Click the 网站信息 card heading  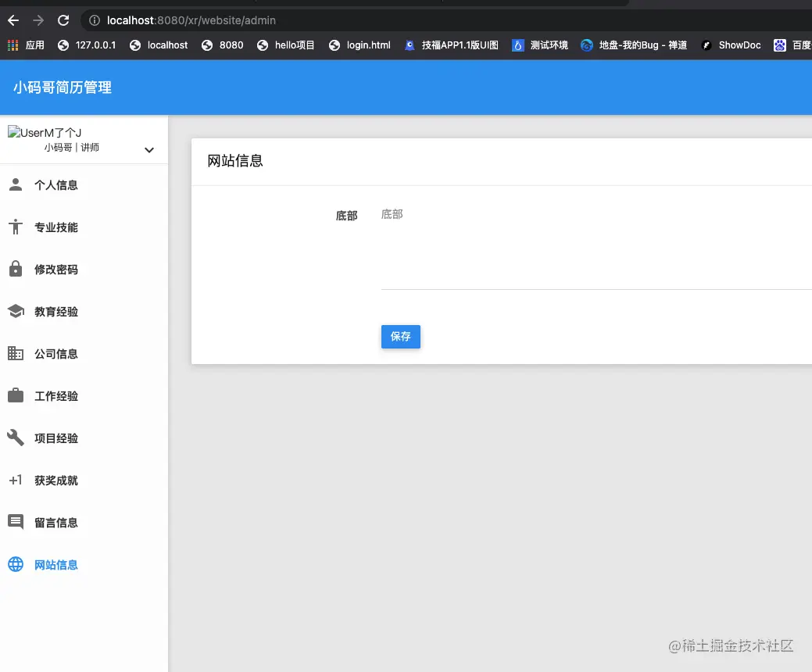(x=235, y=160)
